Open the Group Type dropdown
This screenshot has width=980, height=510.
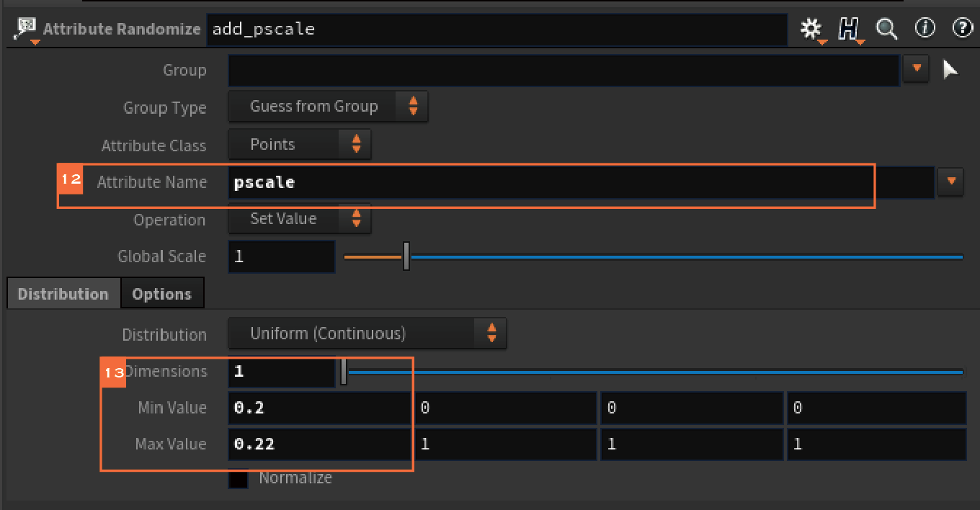tap(328, 107)
